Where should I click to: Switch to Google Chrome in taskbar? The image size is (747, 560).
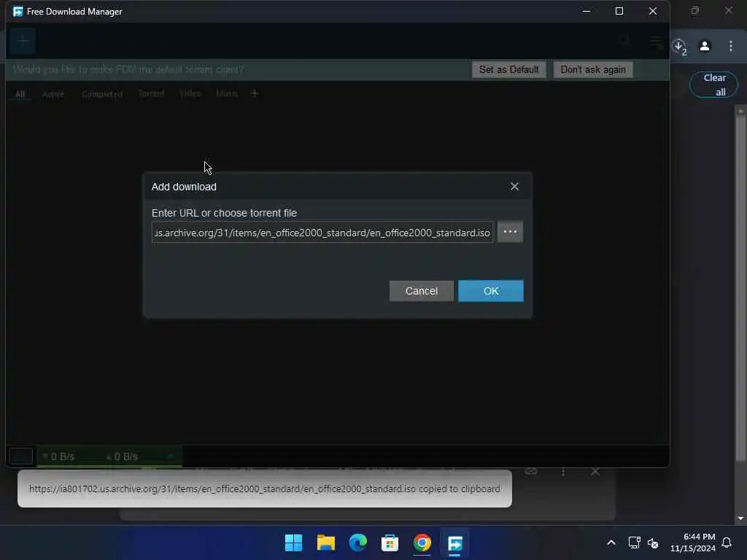422,542
